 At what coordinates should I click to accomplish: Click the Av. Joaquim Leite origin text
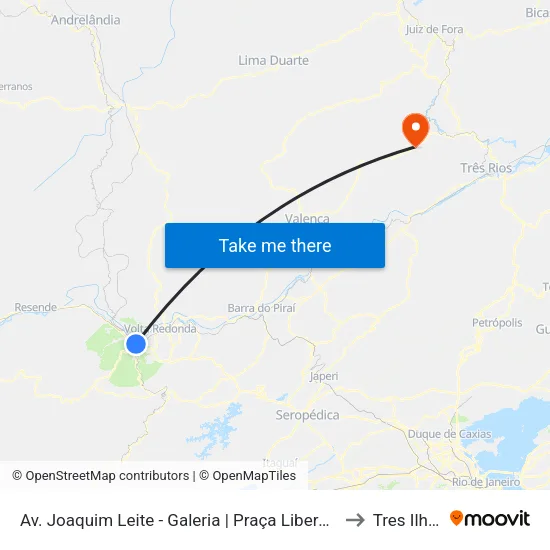tap(175, 520)
